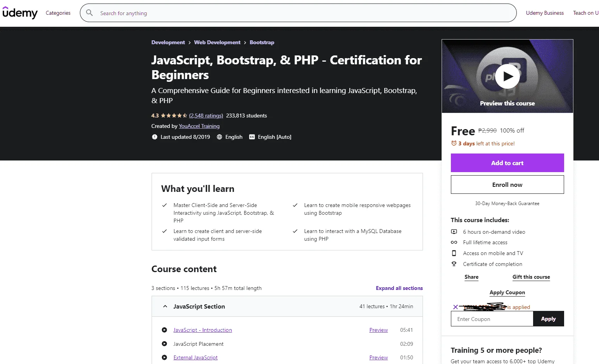
Task: Click the 3 sections summary text
Action: pos(206,288)
